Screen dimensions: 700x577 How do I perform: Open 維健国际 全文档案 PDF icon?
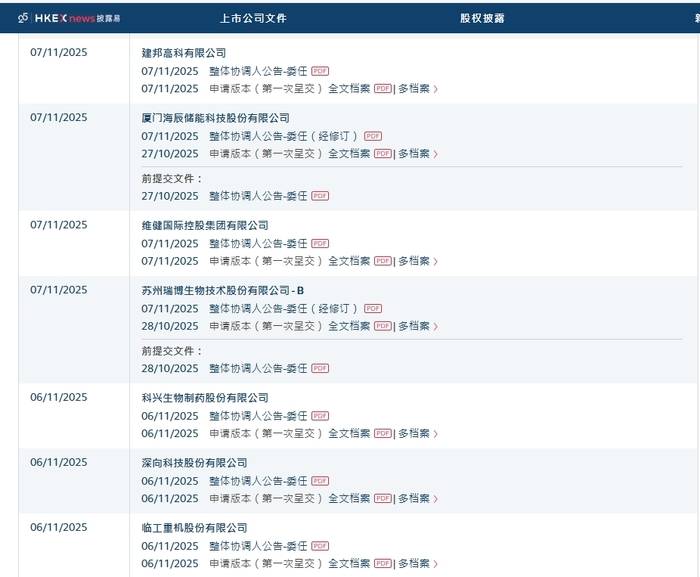point(382,261)
